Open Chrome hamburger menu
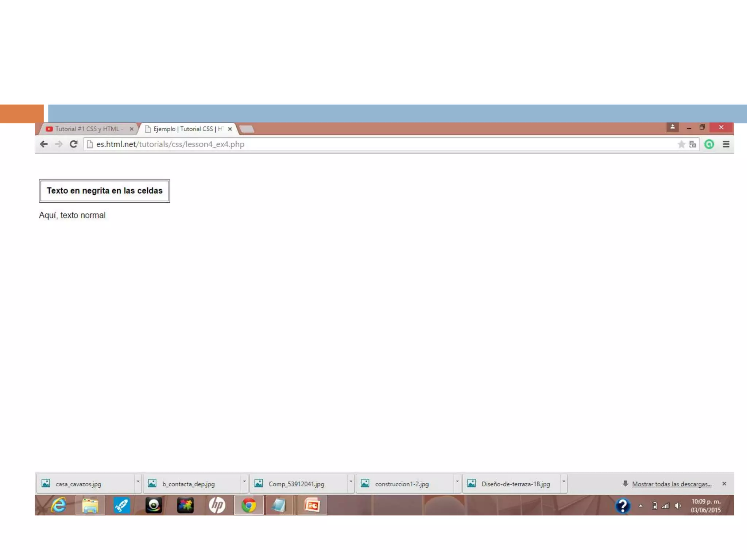The image size is (747, 560). point(726,144)
